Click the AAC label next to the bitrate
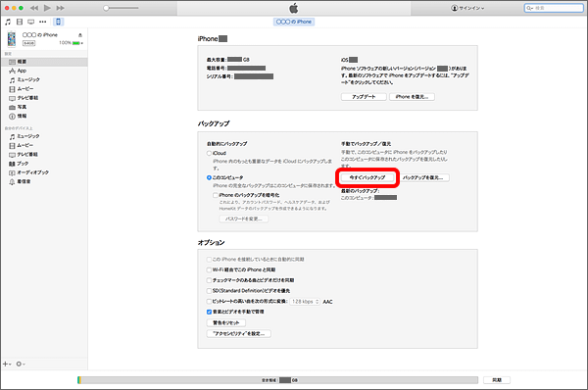588x390 pixels. tap(327, 302)
